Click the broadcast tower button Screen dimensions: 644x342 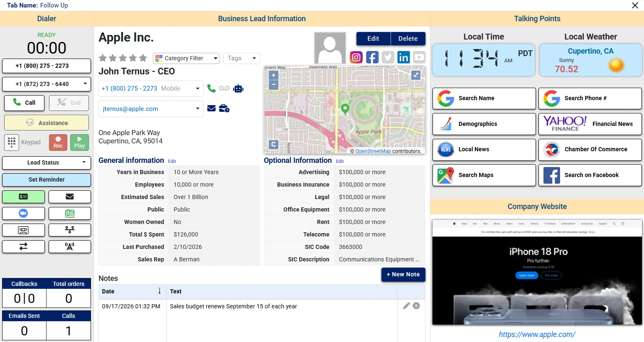70,246
